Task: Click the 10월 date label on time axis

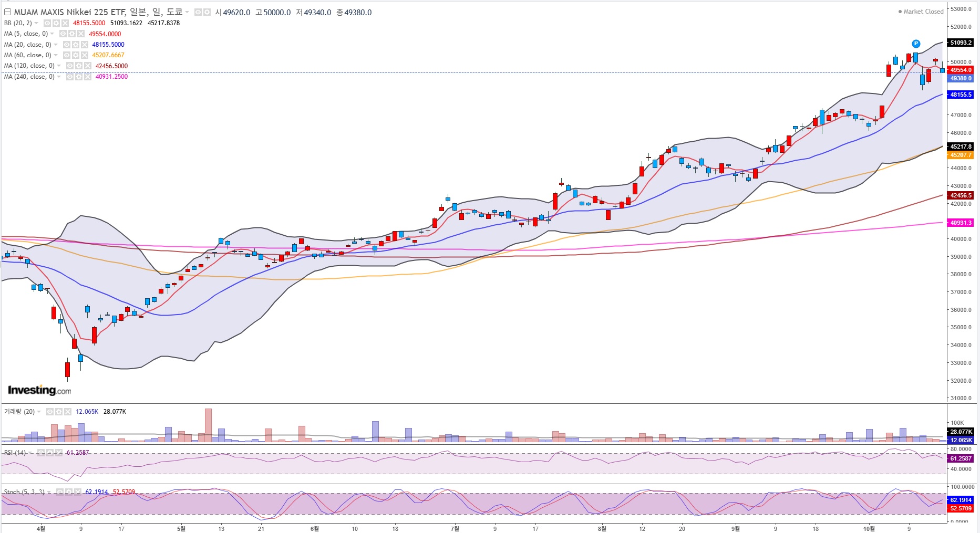Action: 869,528
